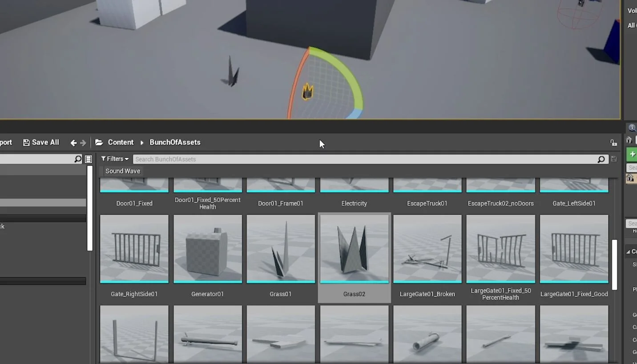Toggle the Content Browser lock
The width and height of the screenshot is (637, 364).
pos(613,143)
